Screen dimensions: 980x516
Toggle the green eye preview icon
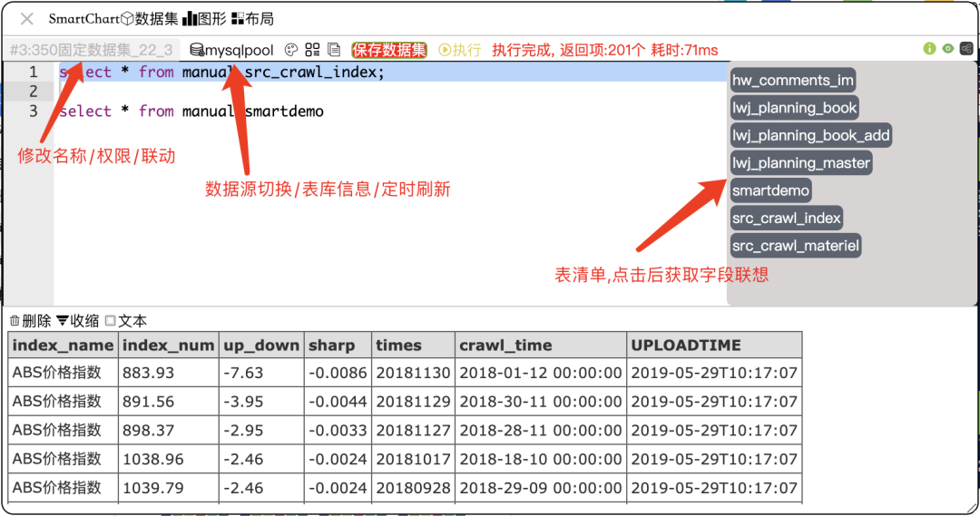[948, 49]
